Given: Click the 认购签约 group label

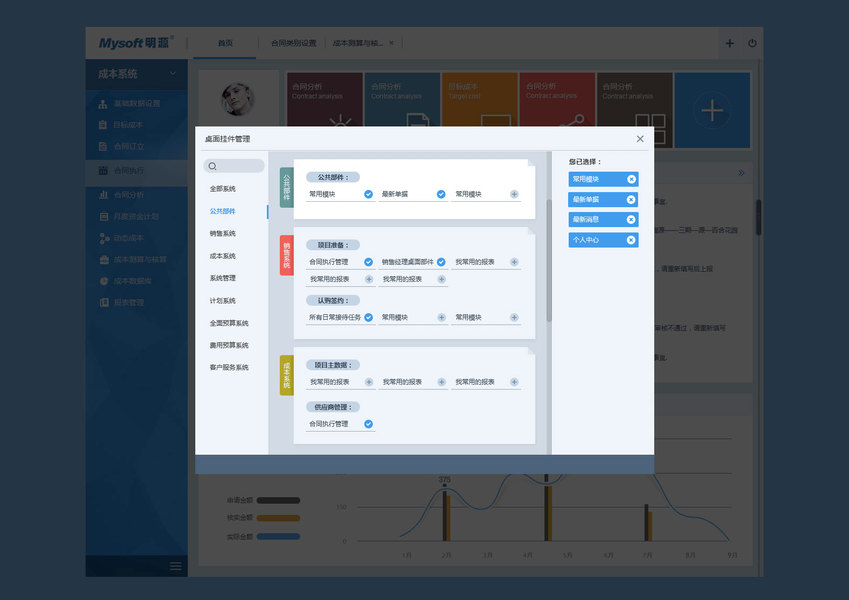Looking at the screenshot, I should click(333, 301).
